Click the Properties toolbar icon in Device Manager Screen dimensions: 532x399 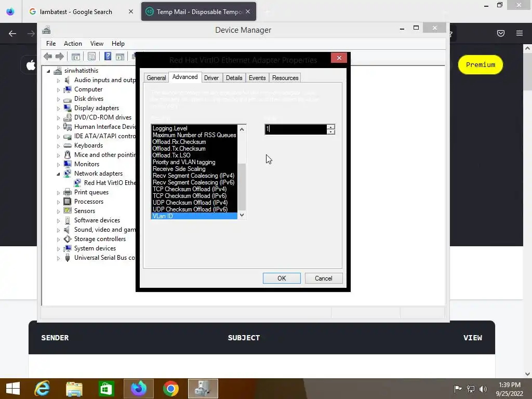[x=91, y=56]
